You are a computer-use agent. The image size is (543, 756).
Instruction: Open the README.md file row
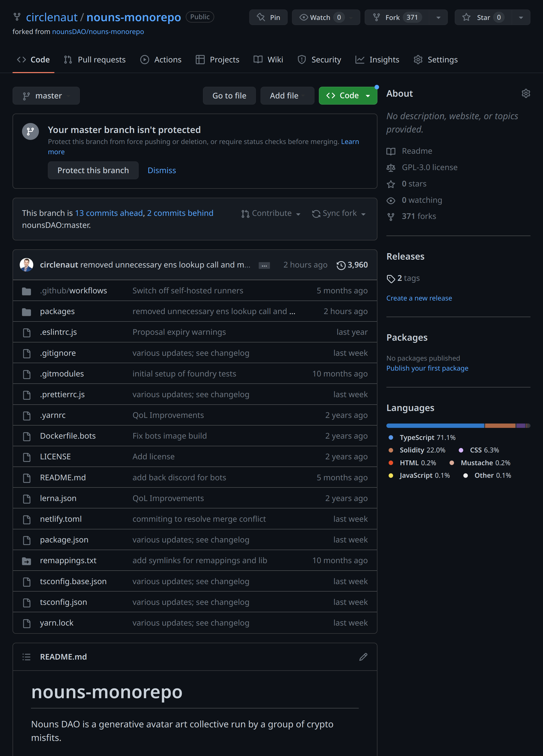click(195, 478)
